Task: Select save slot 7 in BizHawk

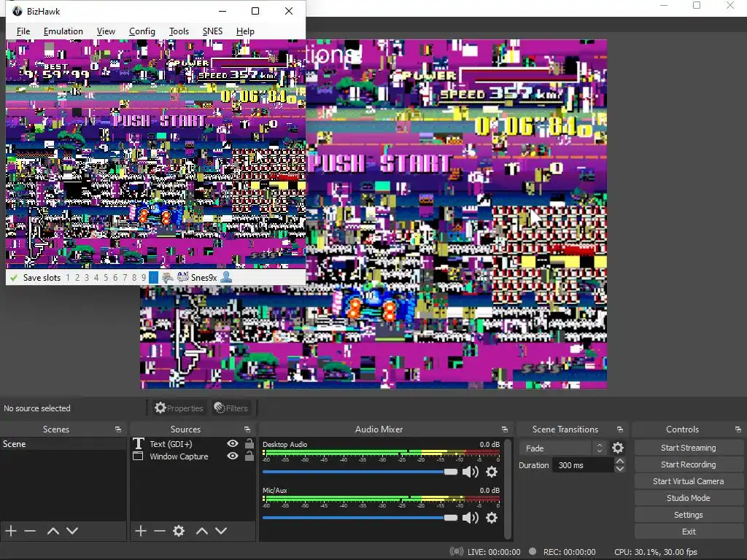Action: [125, 278]
